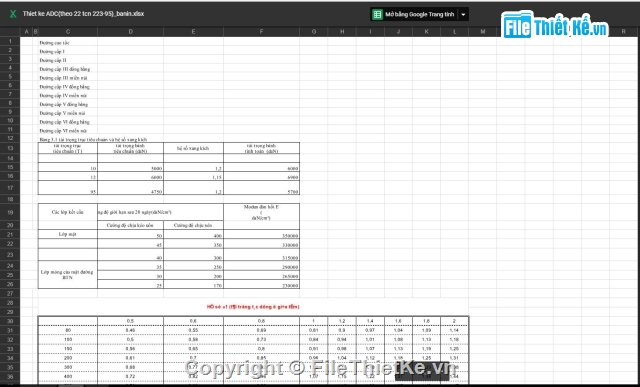Click value 265000 in row 25

click(290, 276)
